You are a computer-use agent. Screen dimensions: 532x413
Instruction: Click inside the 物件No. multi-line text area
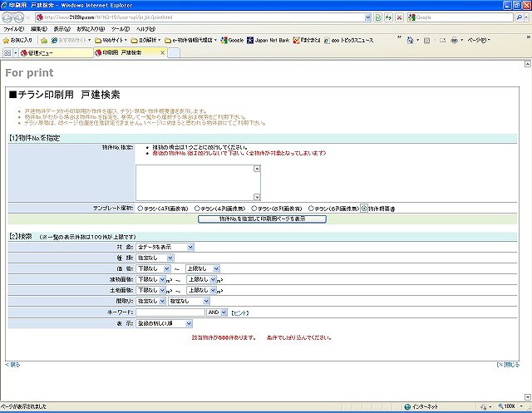[195, 183]
